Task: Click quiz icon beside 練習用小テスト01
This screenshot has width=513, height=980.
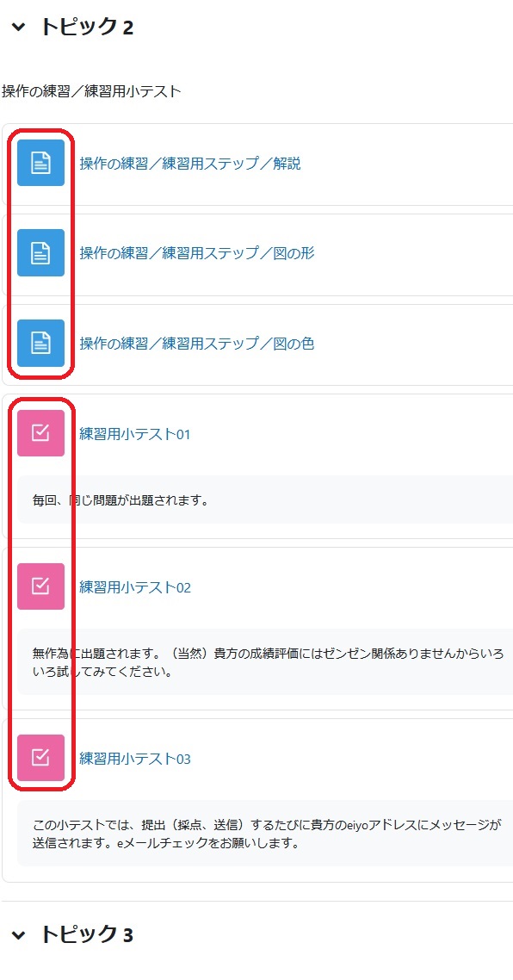Action: tap(40, 433)
